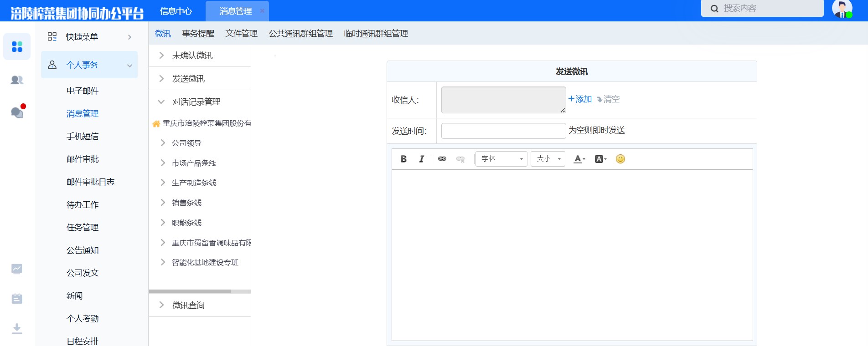Viewport: 868px width, 346px height.
Task: Click inside the message body editor
Action: (572, 255)
